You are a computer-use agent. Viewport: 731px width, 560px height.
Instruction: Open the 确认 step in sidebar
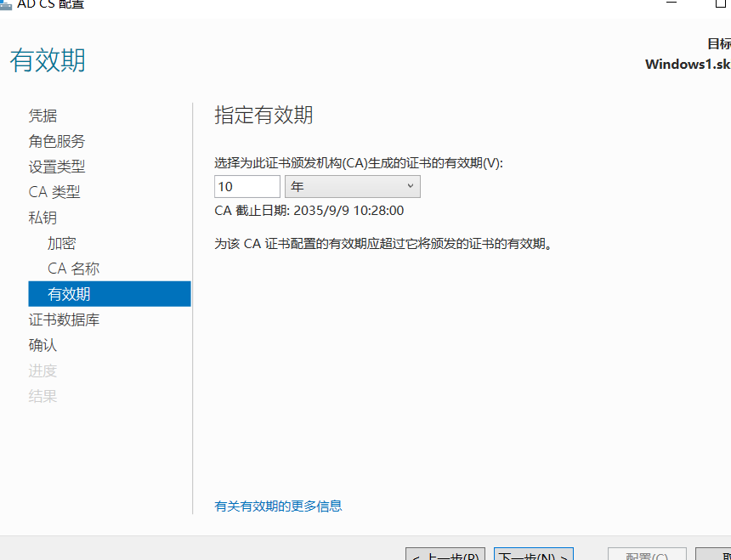coord(43,345)
